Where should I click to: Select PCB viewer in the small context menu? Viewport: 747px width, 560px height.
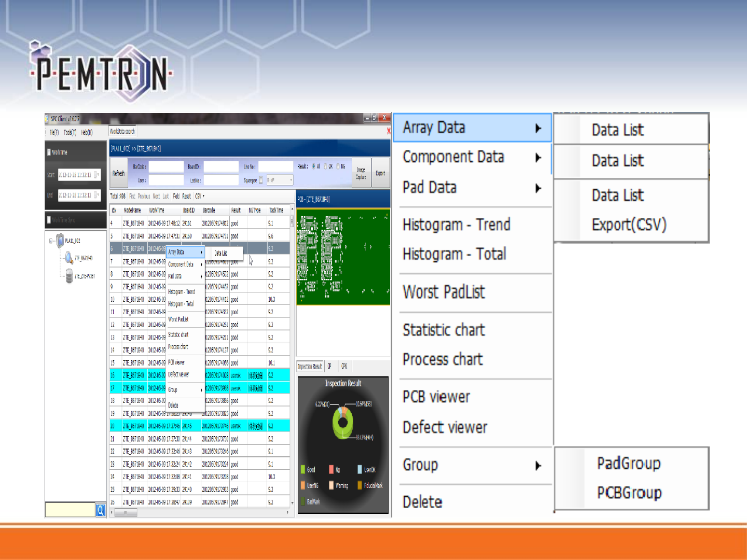(176, 362)
